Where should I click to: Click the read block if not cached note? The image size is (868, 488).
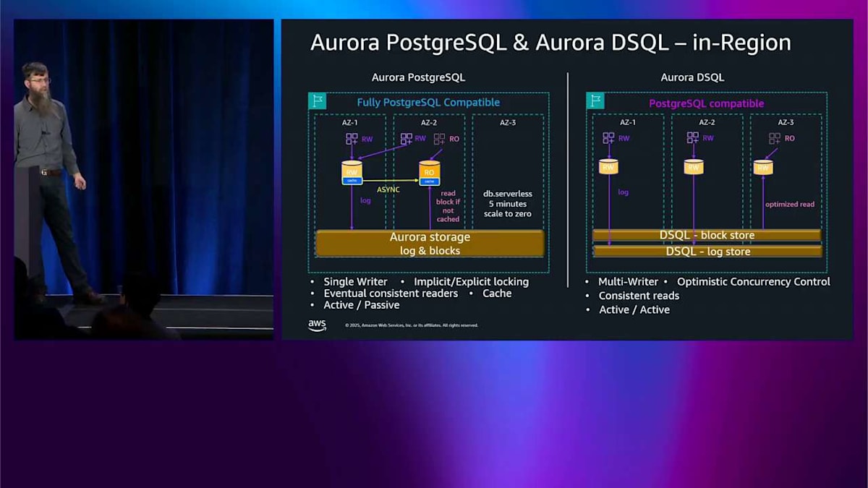(448, 206)
